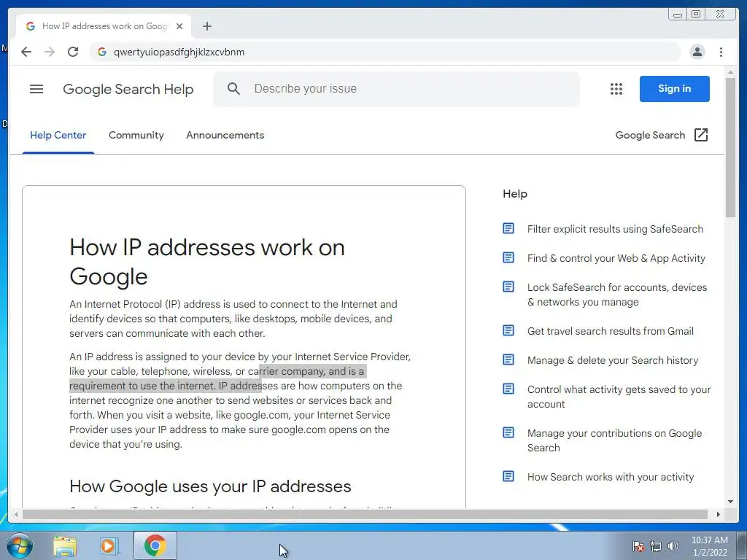Click the external link icon beside Google Search
The width and height of the screenshot is (747, 560).
click(701, 135)
